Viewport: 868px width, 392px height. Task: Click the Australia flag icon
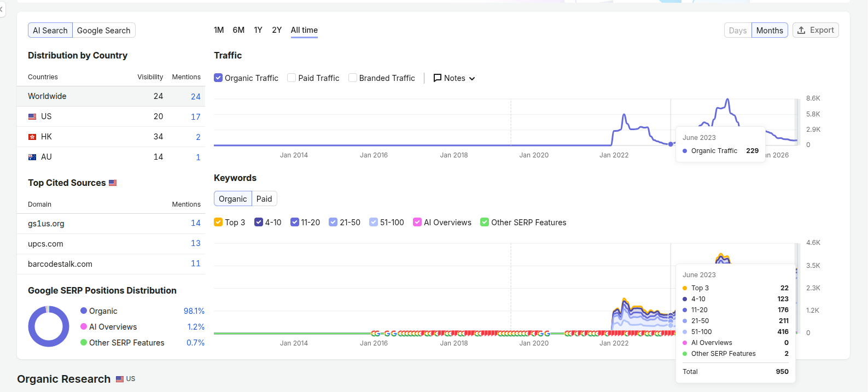point(32,157)
